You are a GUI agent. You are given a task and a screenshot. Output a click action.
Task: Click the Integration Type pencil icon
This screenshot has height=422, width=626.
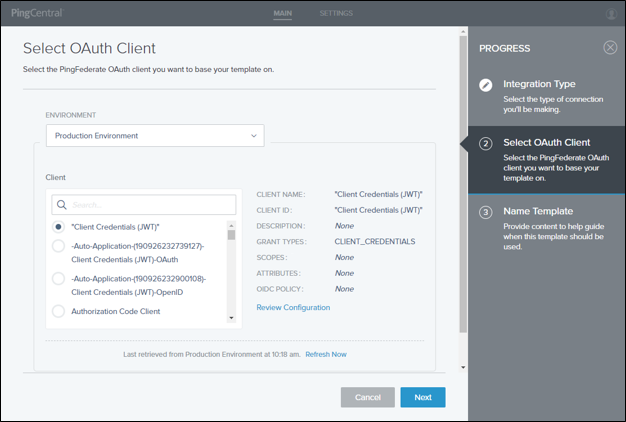tap(486, 85)
